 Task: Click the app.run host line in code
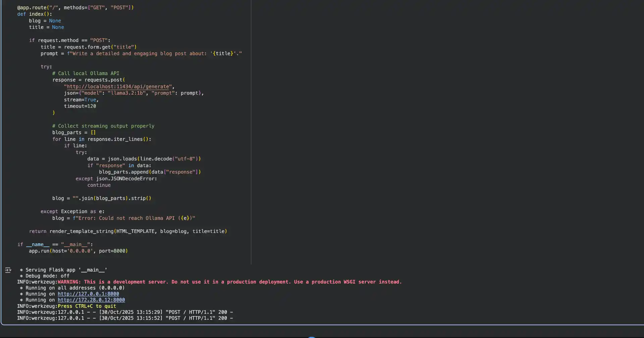click(x=78, y=251)
